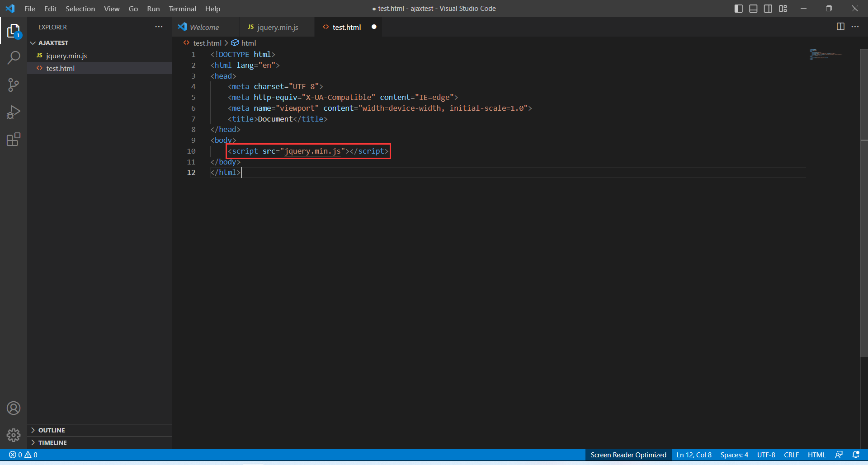Open the Search view icon
The image size is (868, 465).
14,58
